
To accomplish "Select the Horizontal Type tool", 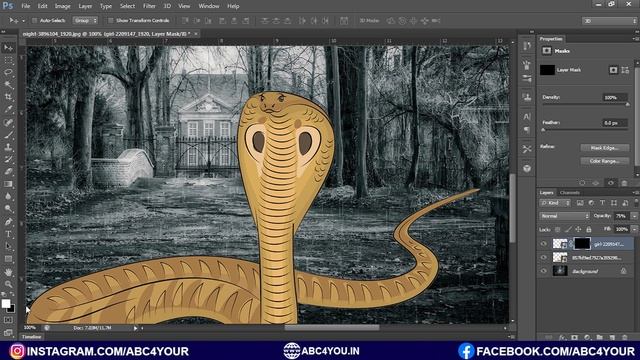I will [x=8, y=234].
